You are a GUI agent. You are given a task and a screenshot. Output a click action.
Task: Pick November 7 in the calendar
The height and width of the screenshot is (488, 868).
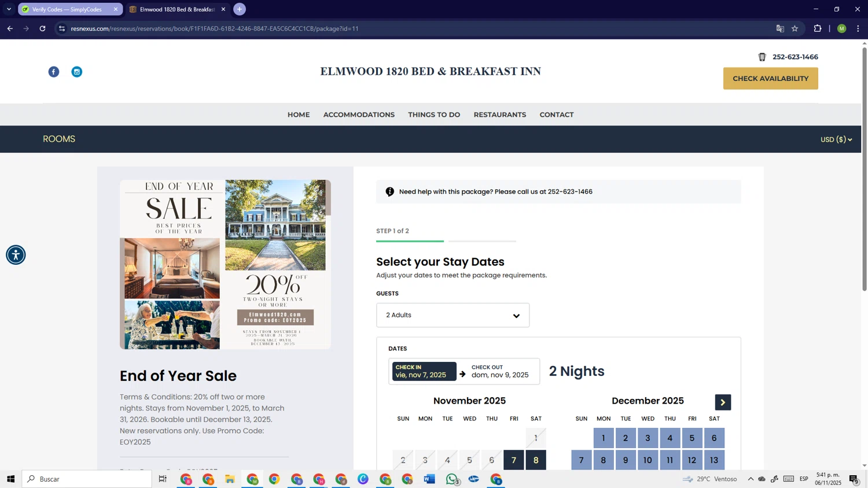(514, 460)
